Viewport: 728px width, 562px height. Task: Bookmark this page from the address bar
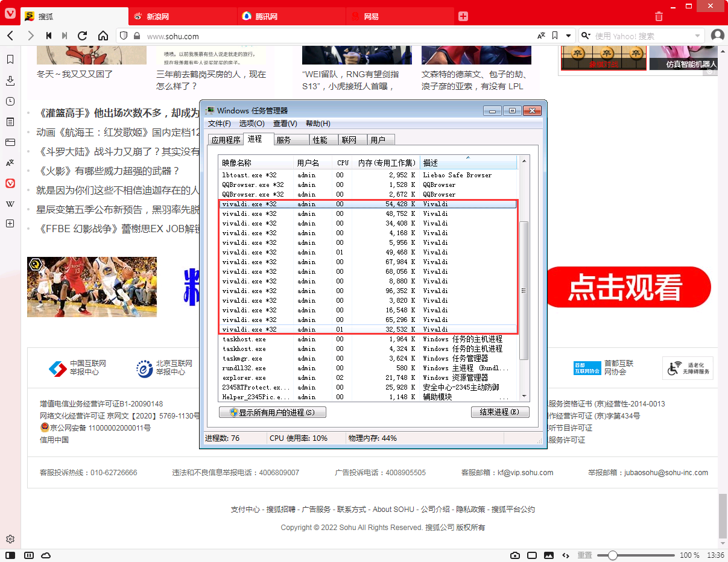click(x=554, y=36)
